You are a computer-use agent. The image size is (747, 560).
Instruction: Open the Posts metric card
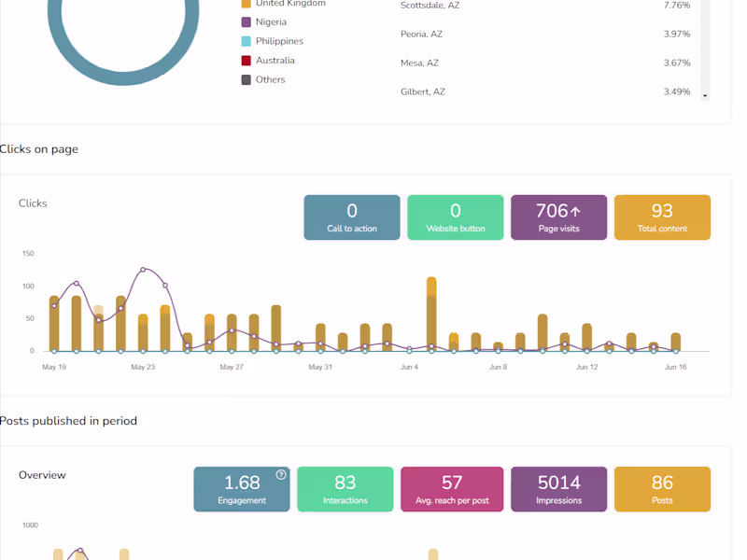coord(662,489)
